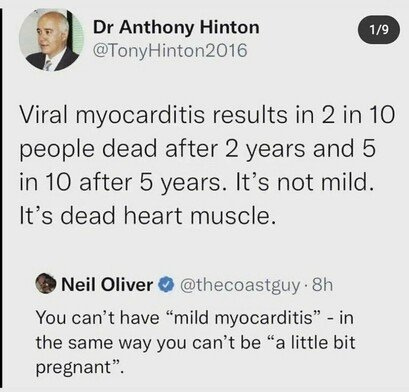Open quoted tweet line 'You can't have mild myocarditis'
Viewport: 409px width, 392px height.
pos(195,318)
